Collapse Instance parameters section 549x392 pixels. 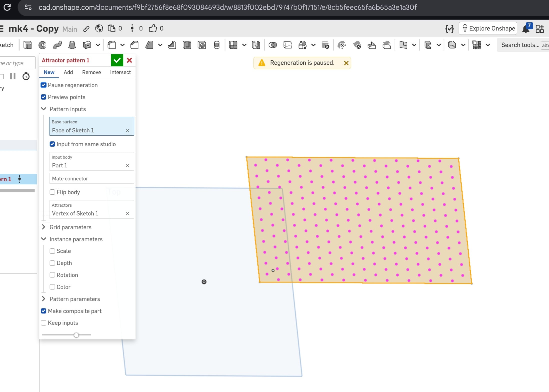tap(44, 239)
